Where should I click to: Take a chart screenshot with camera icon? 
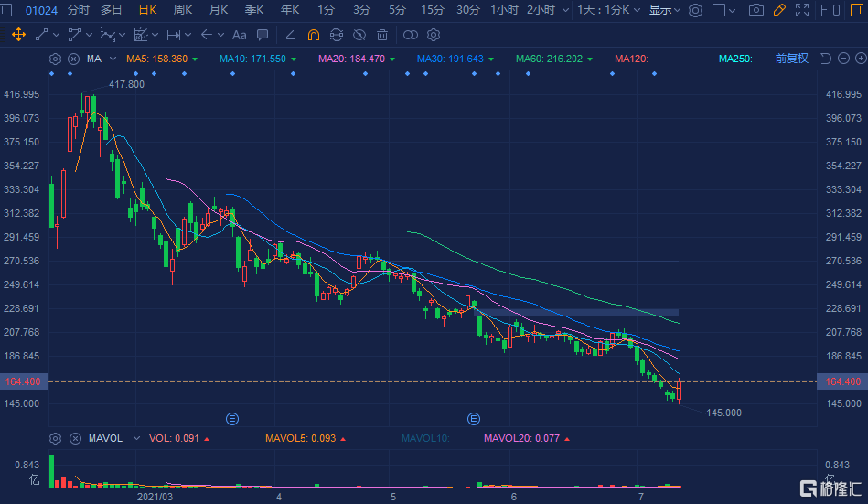(755, 10)
